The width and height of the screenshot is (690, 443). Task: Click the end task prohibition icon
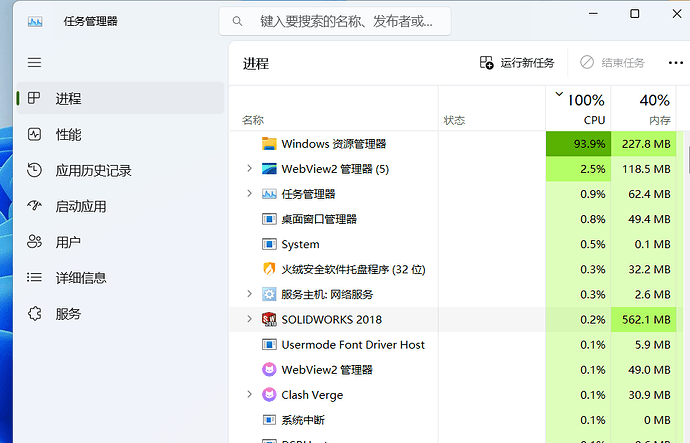(x=587, y=62)
